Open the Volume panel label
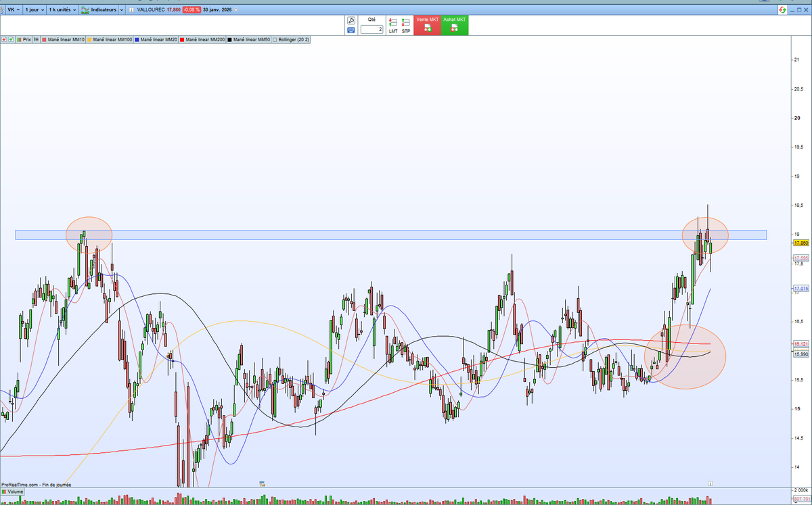 tap(12, 491)
